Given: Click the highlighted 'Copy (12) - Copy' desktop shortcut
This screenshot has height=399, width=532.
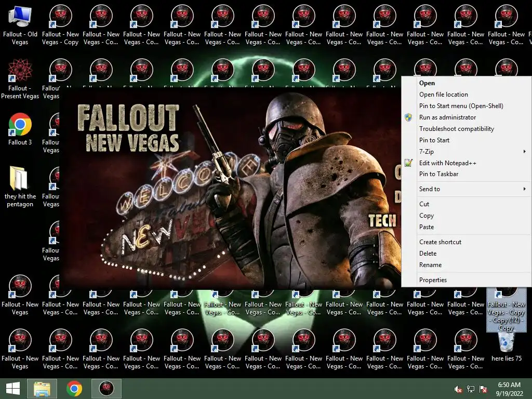Looking at the screenshot, I should pos(506,310).
